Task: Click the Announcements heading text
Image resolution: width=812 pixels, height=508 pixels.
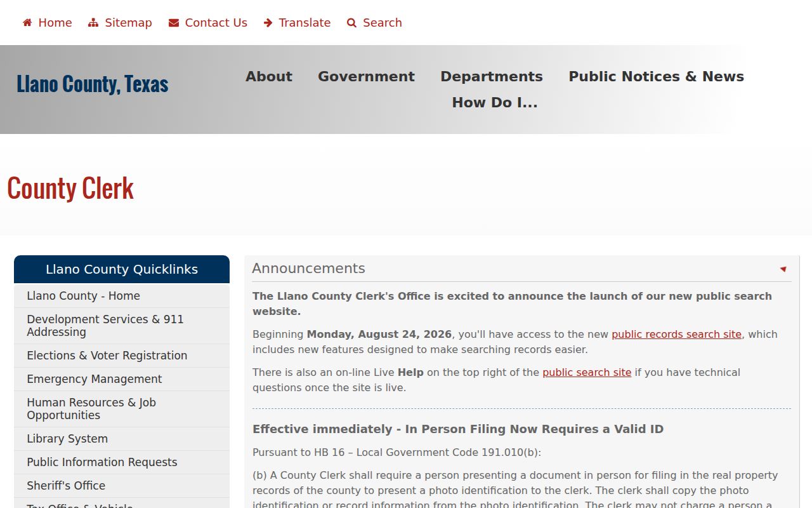Action: pyautogui.click(x=308, y=269)
